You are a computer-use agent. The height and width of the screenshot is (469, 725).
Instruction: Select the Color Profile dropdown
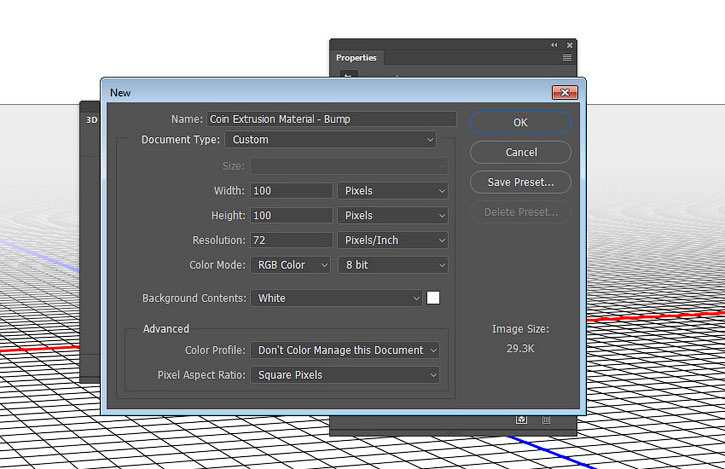click(x=345, y=350)
